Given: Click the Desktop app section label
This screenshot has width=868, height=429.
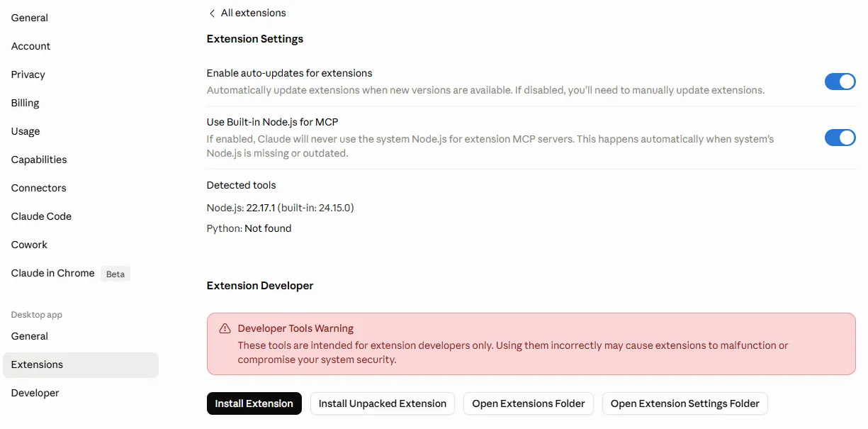Looking at the screenshot, I should [x=37, y=315].
